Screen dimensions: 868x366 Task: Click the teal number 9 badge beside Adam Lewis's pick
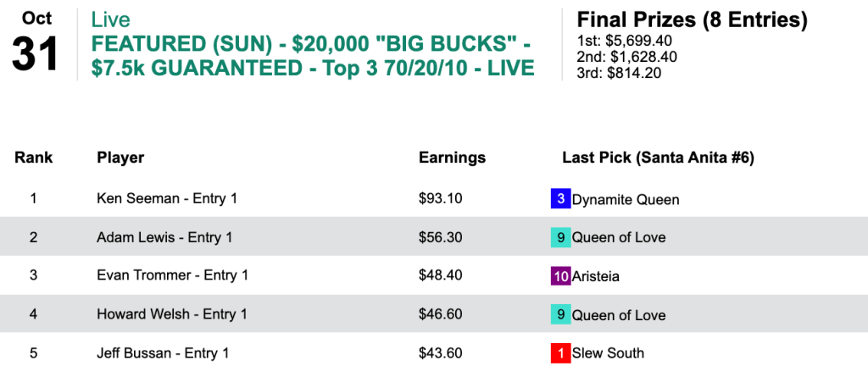click(x=560, y=237)
